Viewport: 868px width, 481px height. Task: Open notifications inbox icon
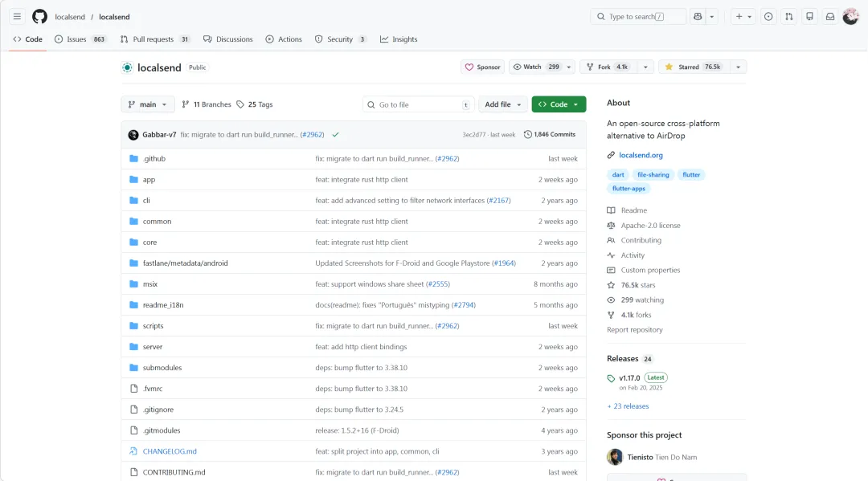pyautogui.click(x=829, y=17)
